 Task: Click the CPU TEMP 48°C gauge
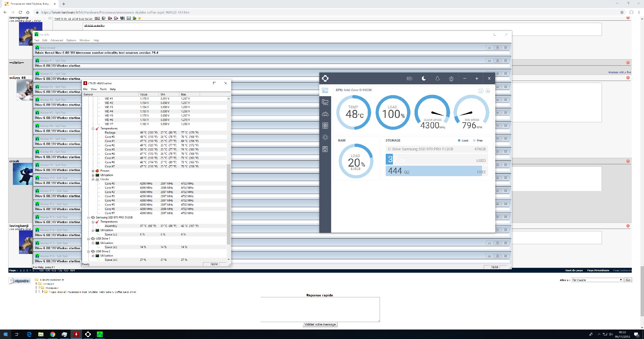pos(354,112)
